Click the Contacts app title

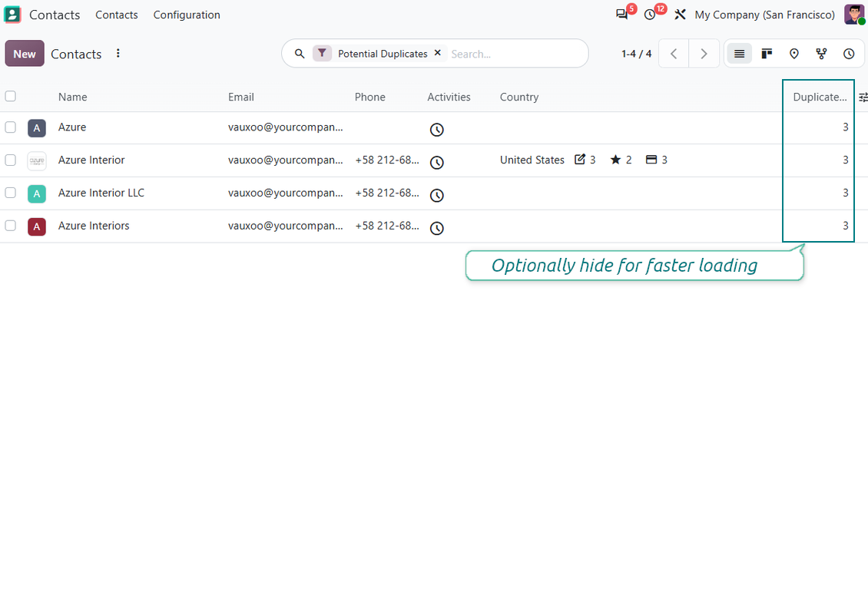[x=55, y=15]
